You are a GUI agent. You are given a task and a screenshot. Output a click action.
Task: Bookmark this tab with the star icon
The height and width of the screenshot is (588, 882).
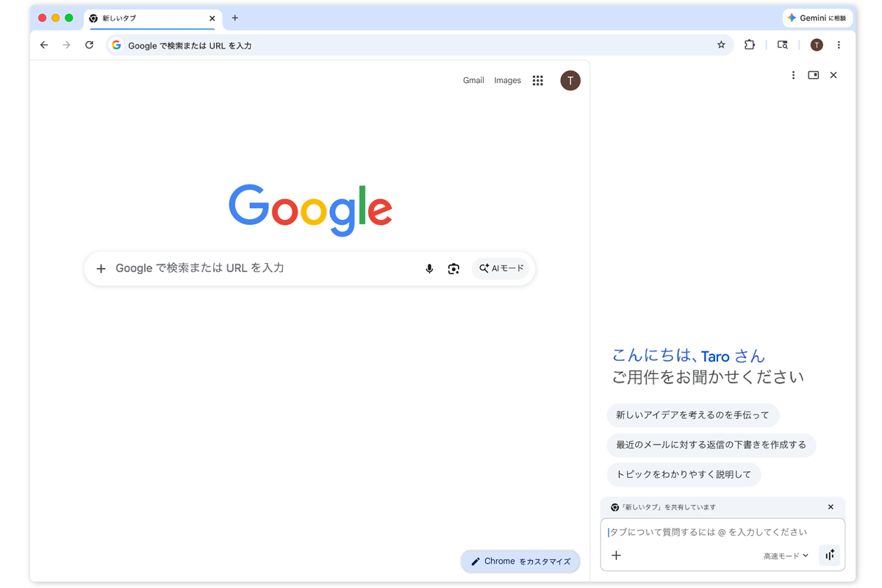click(721, 45)
